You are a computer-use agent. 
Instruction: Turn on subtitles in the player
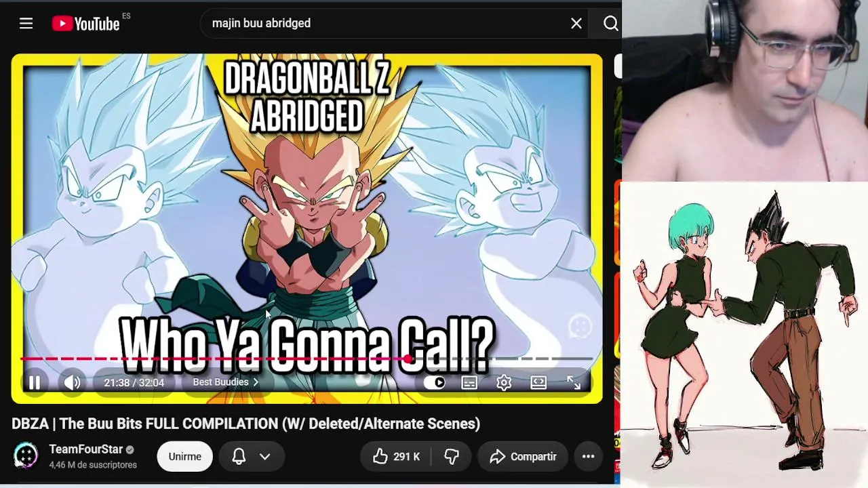pos(469,382)
